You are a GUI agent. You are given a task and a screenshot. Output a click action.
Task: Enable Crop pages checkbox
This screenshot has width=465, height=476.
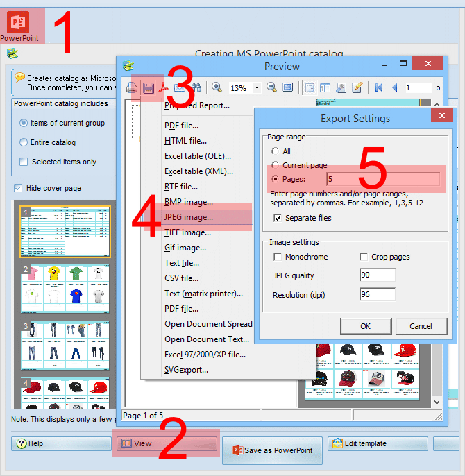364,257
